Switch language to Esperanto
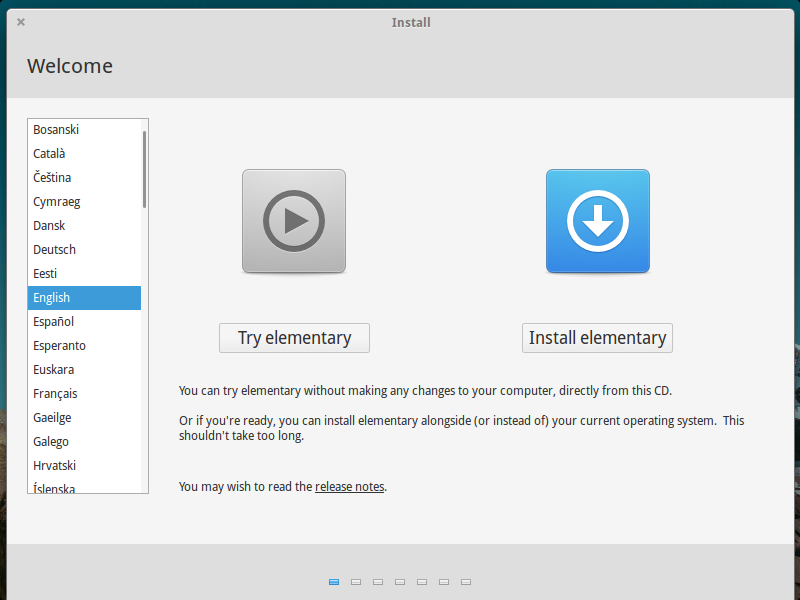Screen dimensions: 800x600 click(84, 345)
